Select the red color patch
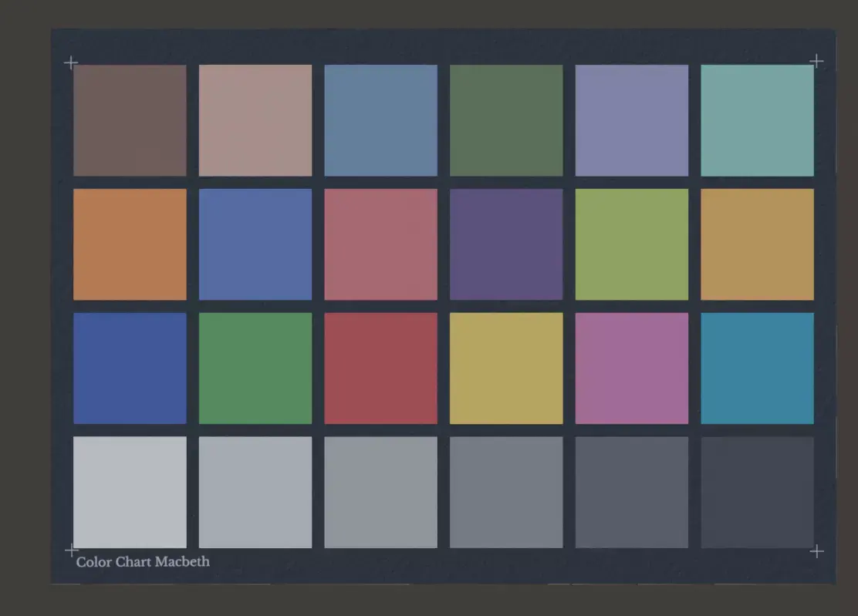 coord(380,368)
